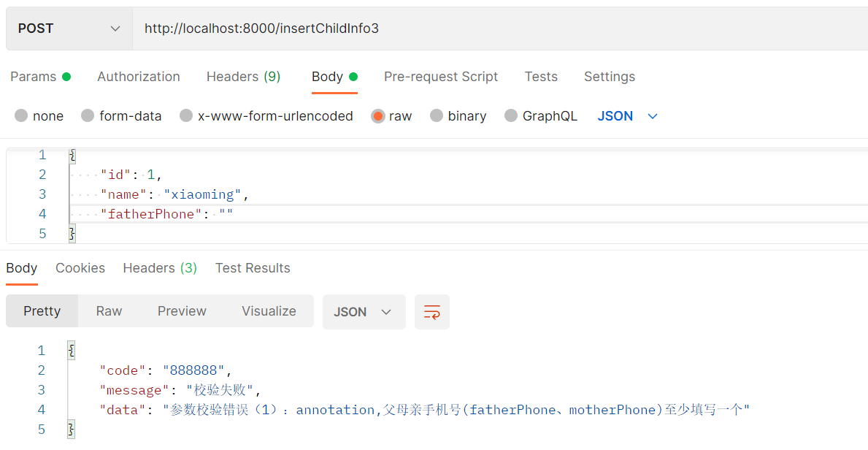The height and width of the screenshot is (450, 868).
Task: Open the Authorization tab
Action: pos(139,77)
